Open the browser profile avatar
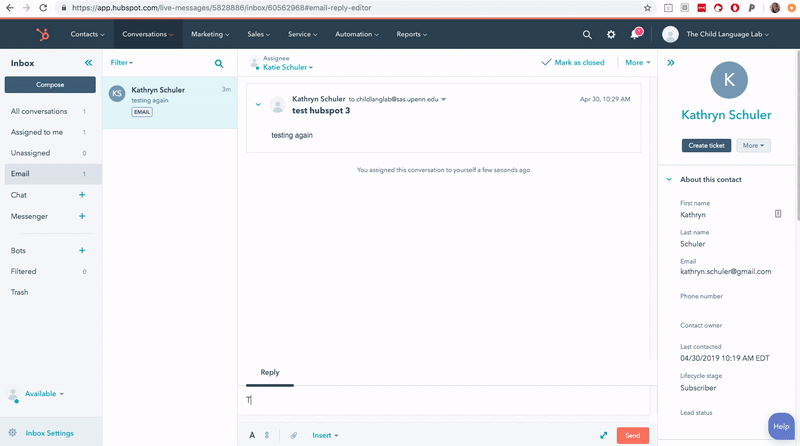 775,8
